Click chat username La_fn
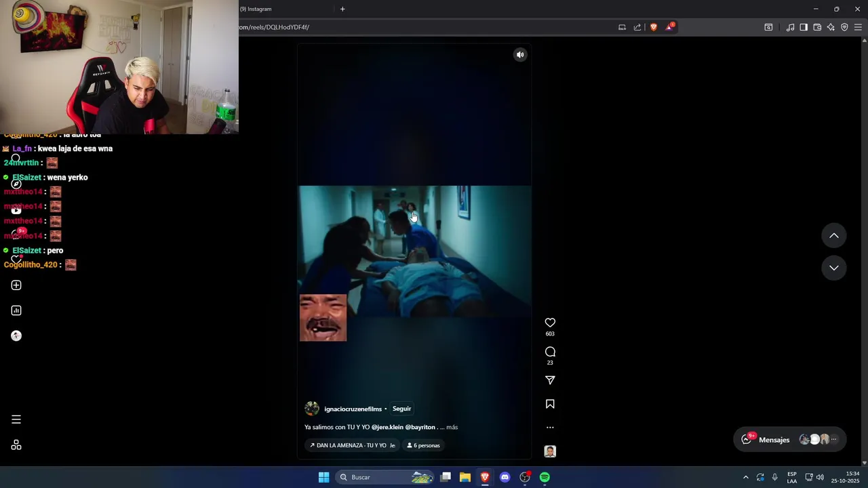Viewport: 868px width, 488px height. [x=22, y=148]
